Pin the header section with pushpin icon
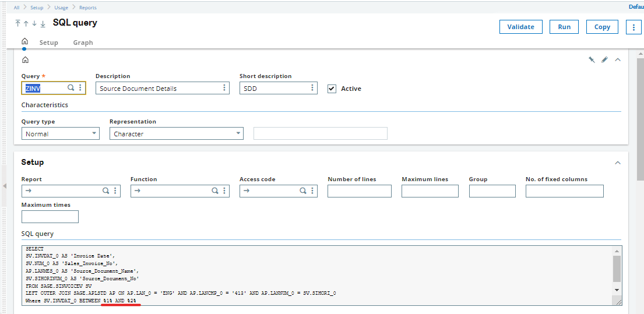 coord(592,60)
